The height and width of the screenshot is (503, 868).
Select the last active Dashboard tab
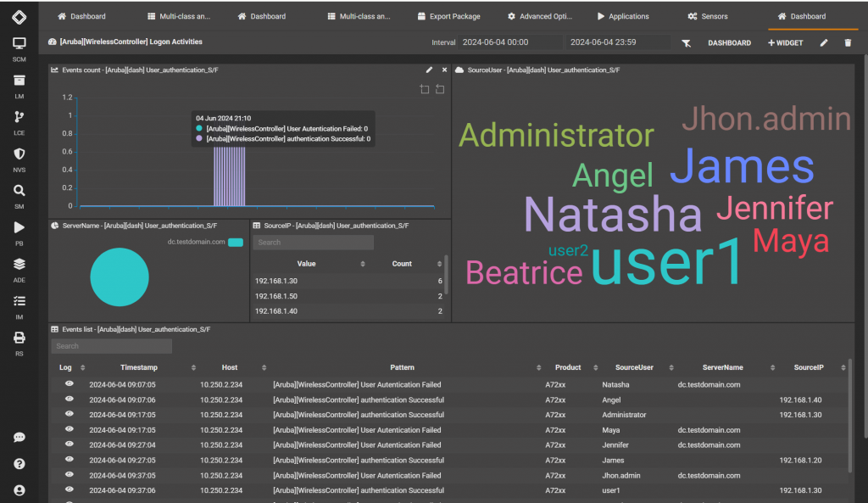(802, 17)
